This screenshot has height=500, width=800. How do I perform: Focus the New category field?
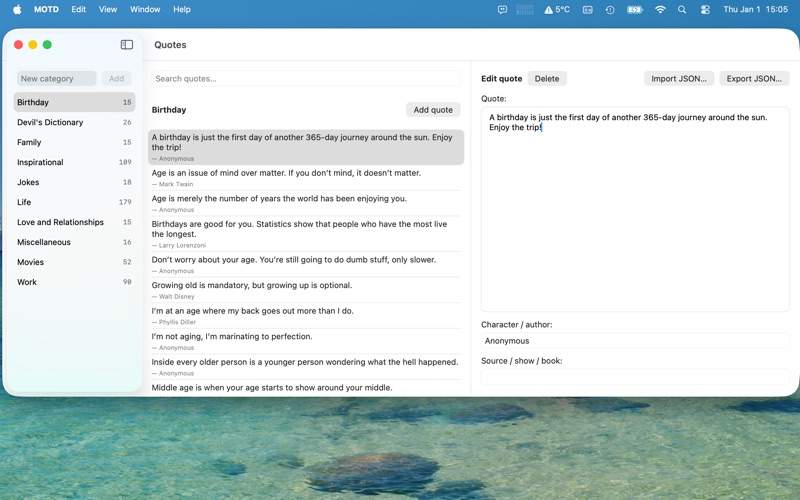[x=57, y=79]
